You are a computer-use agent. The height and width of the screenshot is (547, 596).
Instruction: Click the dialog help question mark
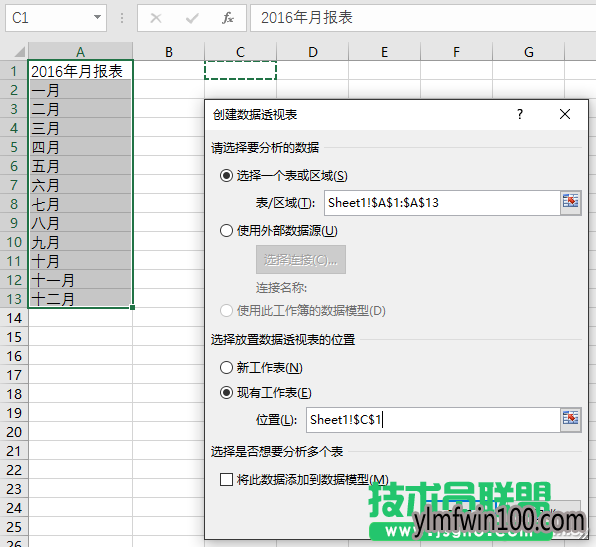(520, 114)
